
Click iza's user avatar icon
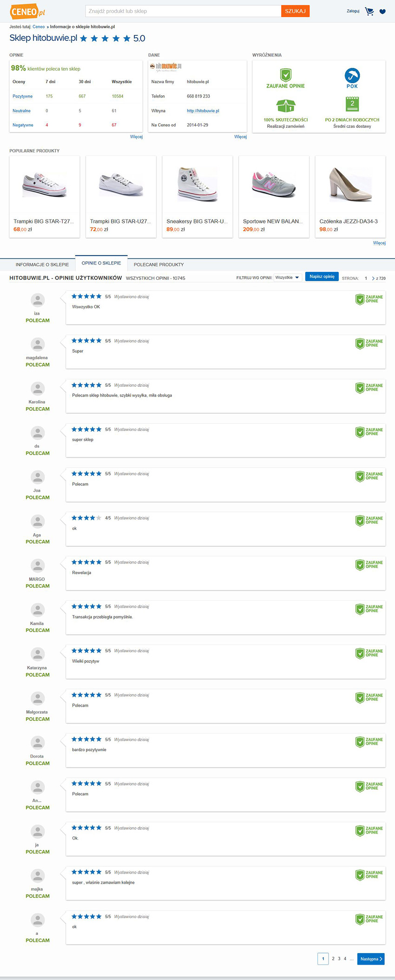38,300
